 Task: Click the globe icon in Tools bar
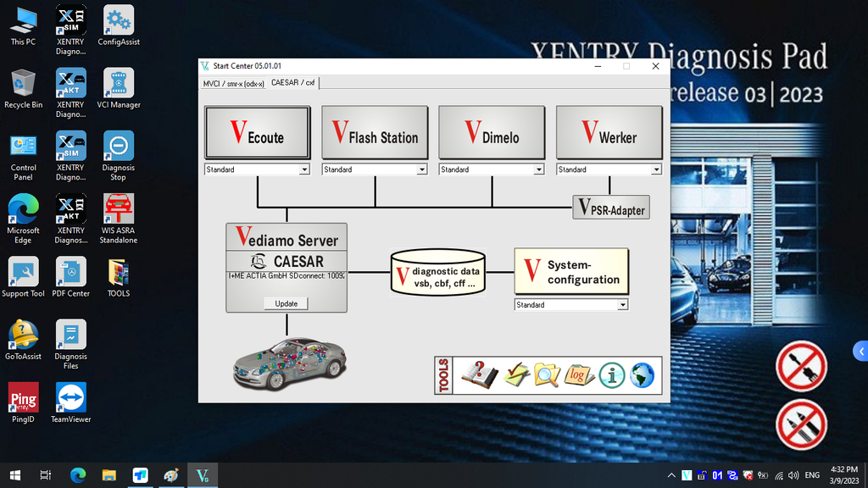pyautogui.click(x=643, y=374)
